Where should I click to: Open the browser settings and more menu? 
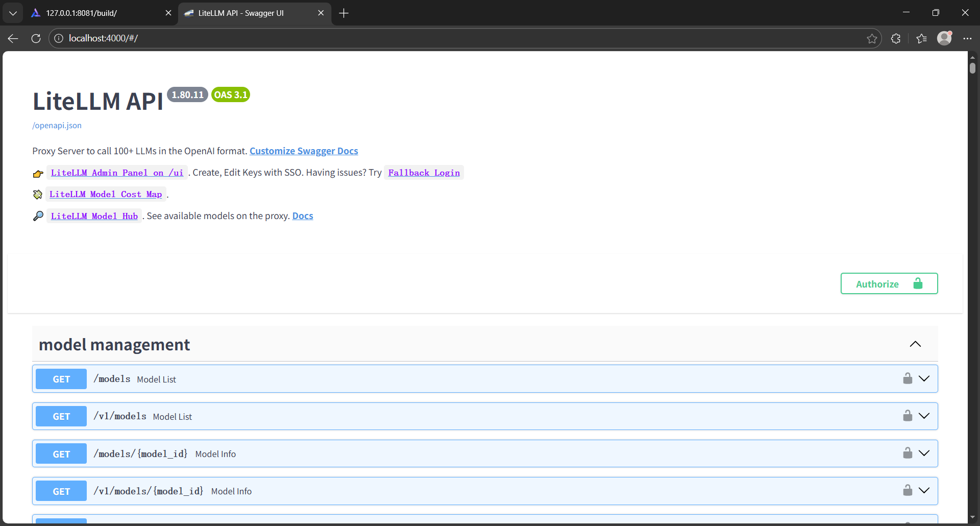click(x=967, y=38)
